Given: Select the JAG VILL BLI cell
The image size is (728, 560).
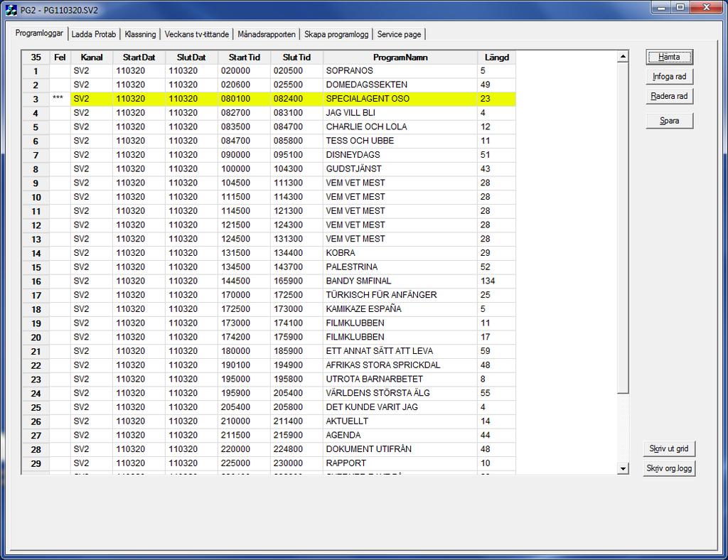Looking at the screenshot, I should tap(400, 113).
